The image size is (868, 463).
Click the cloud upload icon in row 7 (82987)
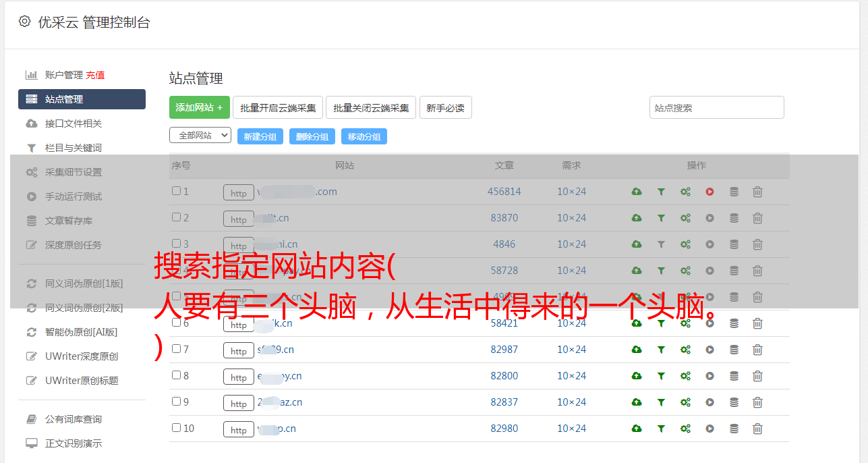point(637,350)
